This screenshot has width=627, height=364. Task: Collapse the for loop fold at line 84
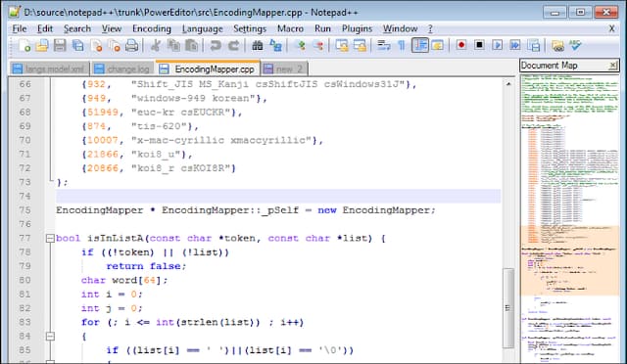point(50,337)
